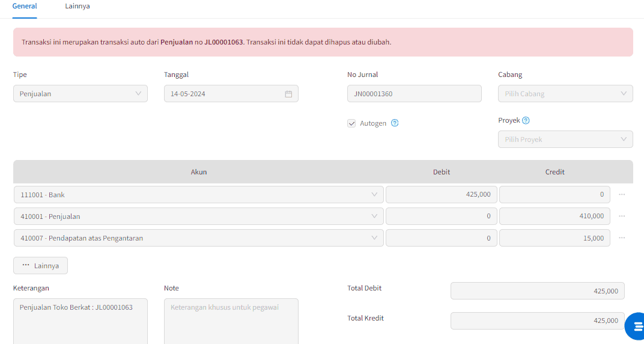
Task: Open the row options for Penjualan account
Action: [x=622, y=216]
